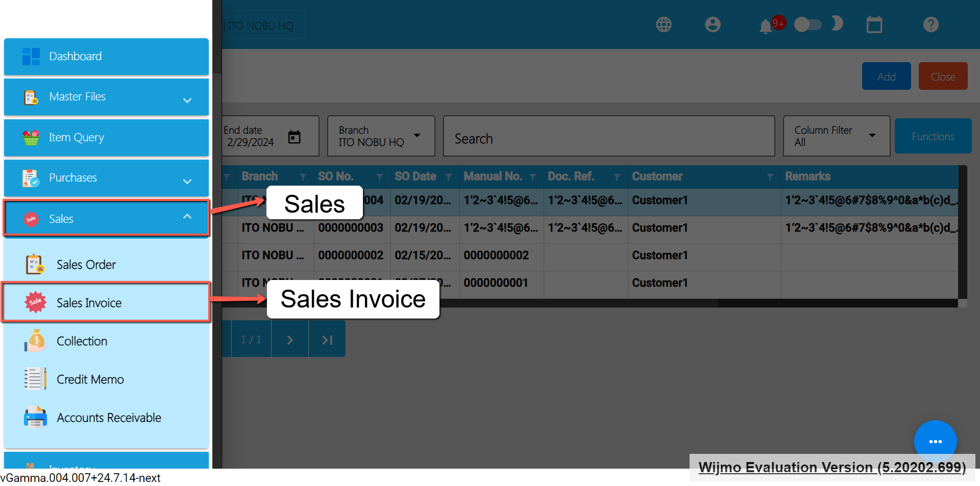This screenshot has width=980, height=486.
Task: Open notifications bell with 9+ badge
Action: 766,26
